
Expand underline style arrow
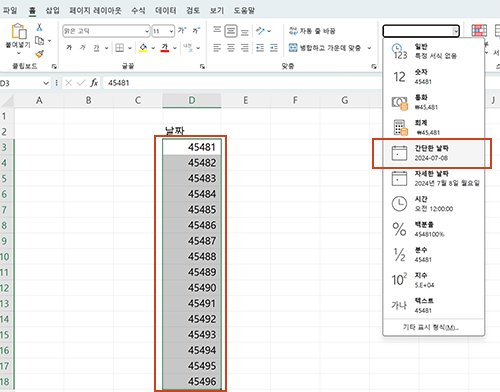click(x=106, y=48)
